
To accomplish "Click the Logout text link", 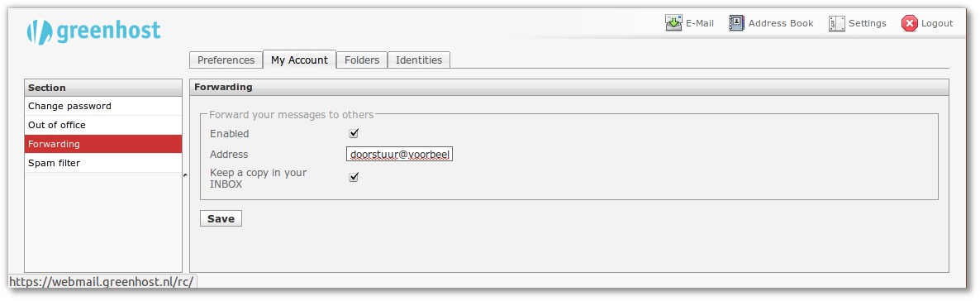I will coord(937,23).
